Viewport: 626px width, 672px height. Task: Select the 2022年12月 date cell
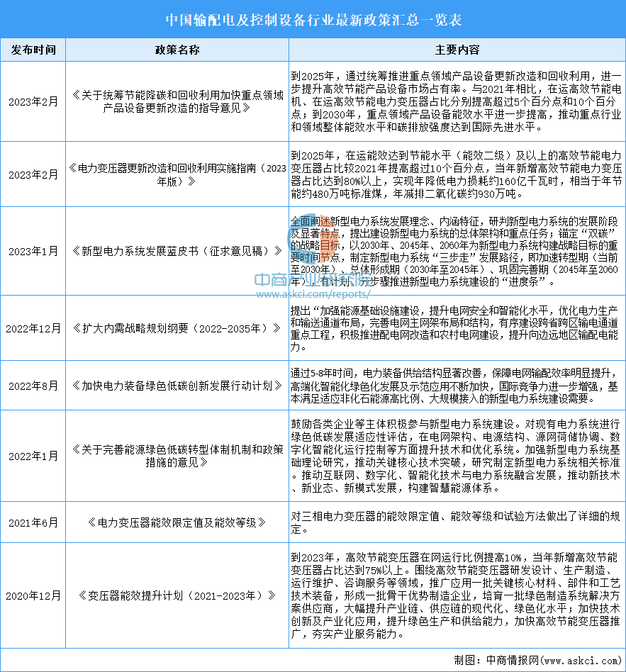[x=33, y=328]
